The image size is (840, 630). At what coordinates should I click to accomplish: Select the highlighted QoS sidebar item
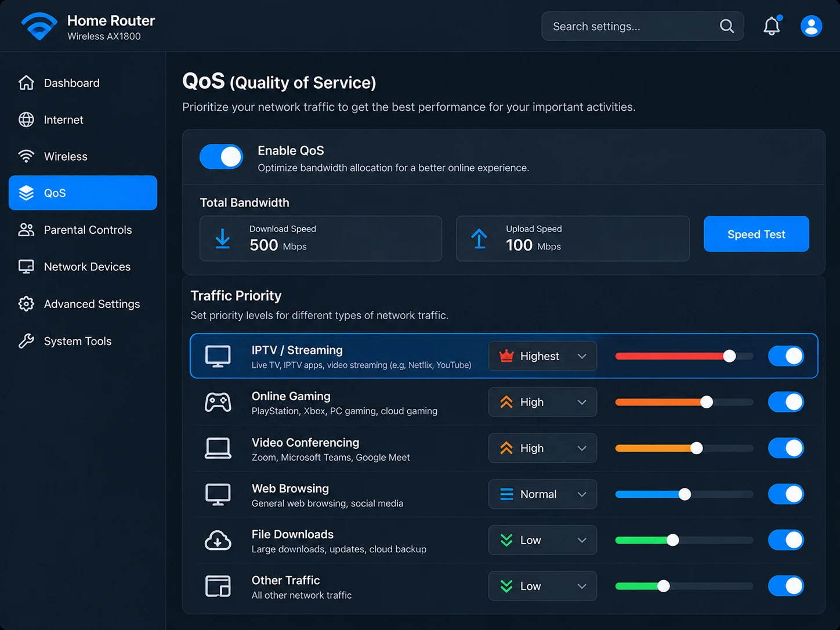point(83,193)
